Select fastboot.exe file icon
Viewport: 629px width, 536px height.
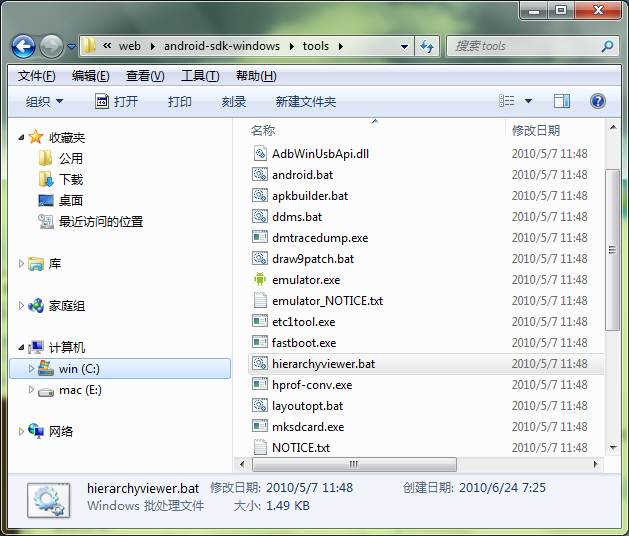(260, 342)
